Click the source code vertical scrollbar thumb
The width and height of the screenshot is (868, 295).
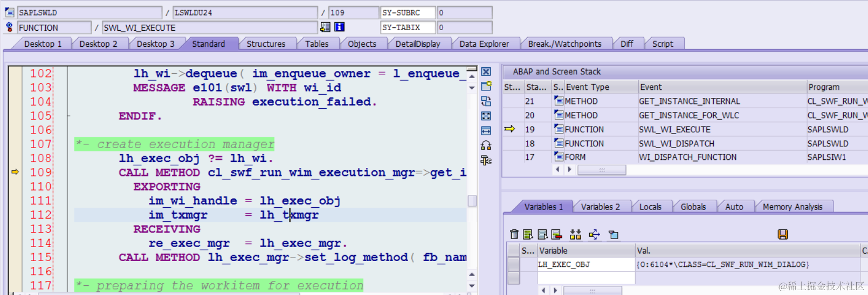[472, 201]
